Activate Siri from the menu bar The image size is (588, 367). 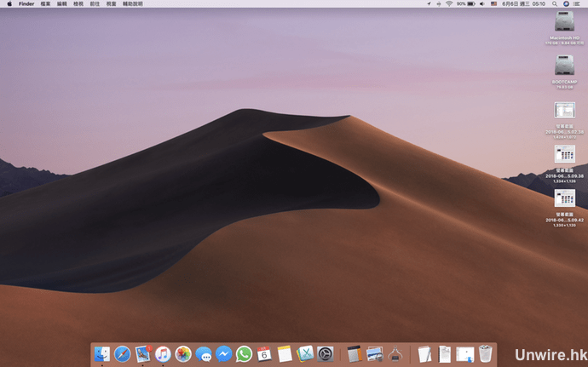(x=566, y=3)
